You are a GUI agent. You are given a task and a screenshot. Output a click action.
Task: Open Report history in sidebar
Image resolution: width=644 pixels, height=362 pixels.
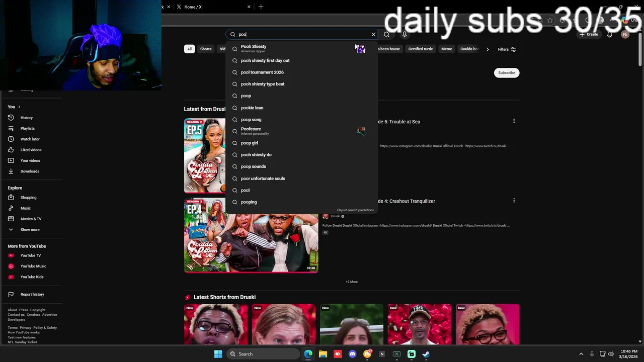(x=32, y=294)
